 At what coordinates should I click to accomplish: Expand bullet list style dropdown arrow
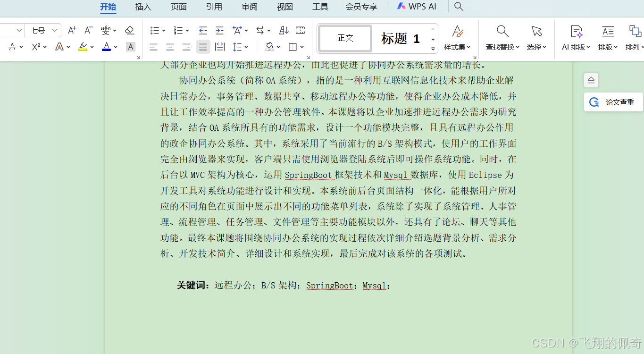point(163,31)
